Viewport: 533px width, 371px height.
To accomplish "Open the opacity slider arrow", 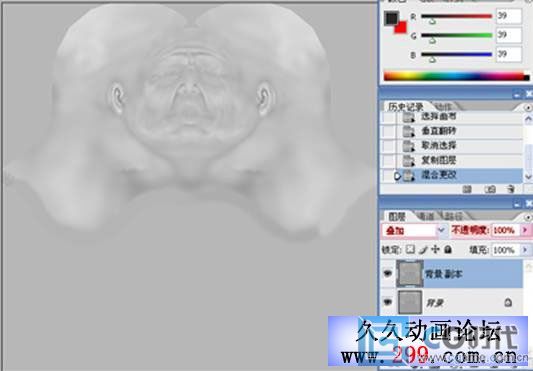I will 526,231.
